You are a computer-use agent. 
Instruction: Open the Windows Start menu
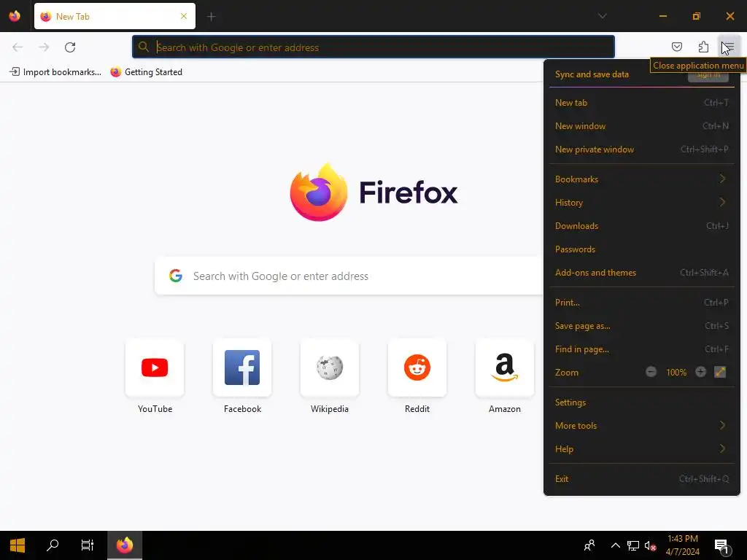pyautogui.click(x=18, y=545)
